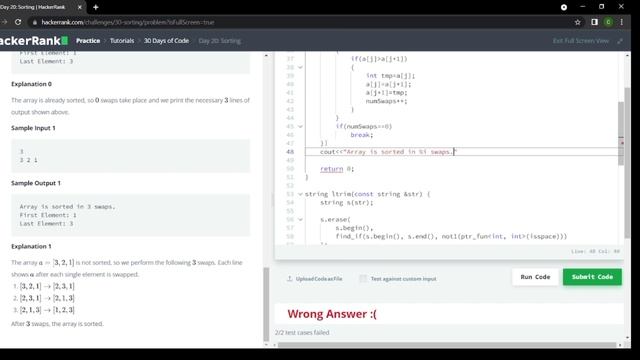The height and width of the screenshot is (360, 640).
Task: Click the 'break;' statement in line 46
Action: click(x=362, y=135)
